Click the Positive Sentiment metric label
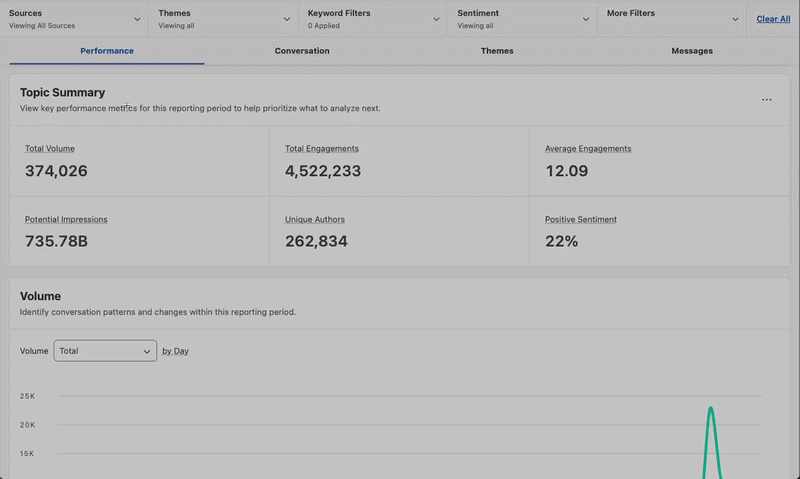 click(x=581, y=219)
